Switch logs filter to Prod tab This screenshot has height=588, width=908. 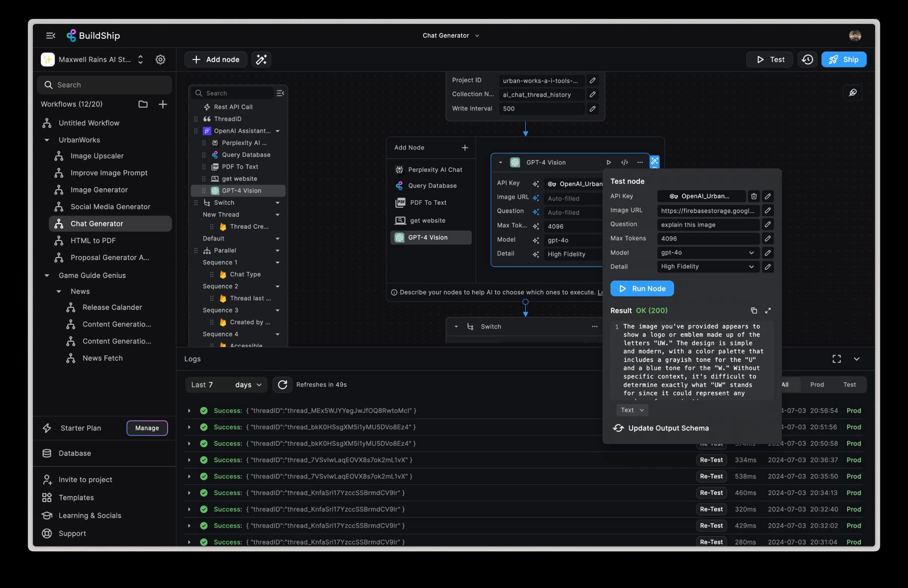817,385
